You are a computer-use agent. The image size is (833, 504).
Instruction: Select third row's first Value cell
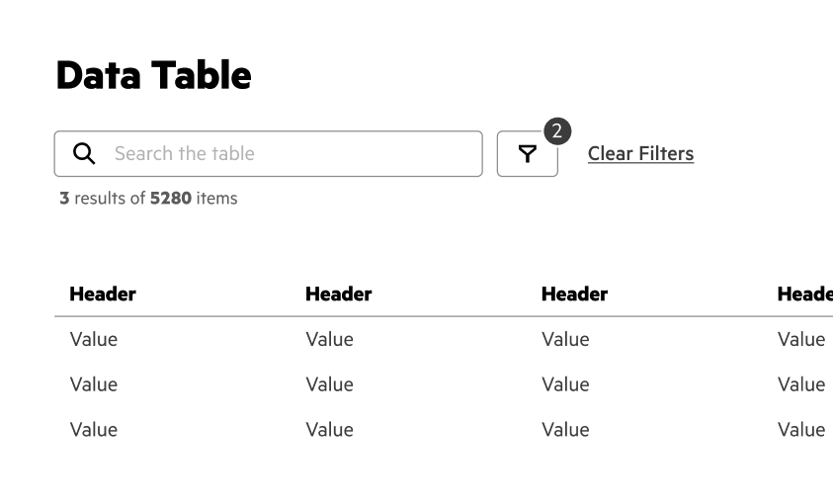coord(94,429)
